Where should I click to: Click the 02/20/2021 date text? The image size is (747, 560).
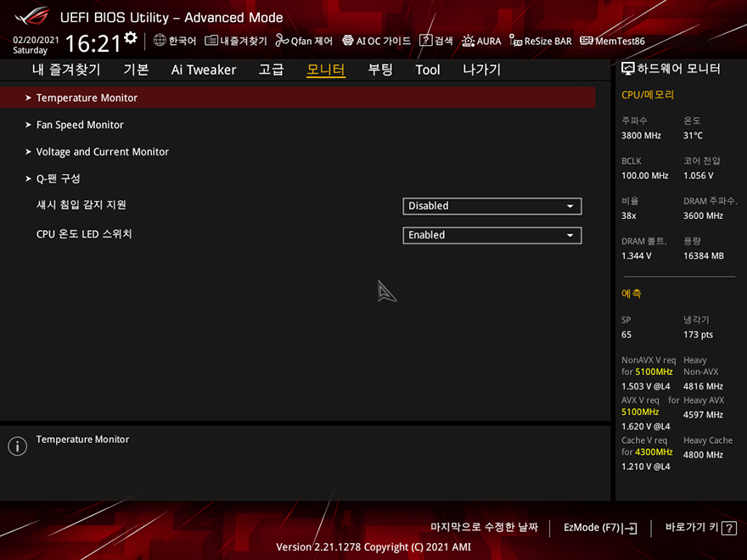36,40
